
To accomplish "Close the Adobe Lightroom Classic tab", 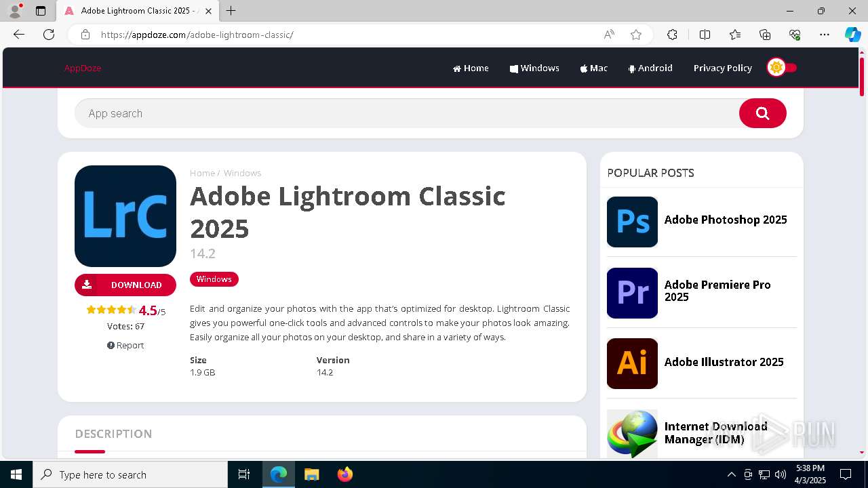I will [x=208, y=11].
